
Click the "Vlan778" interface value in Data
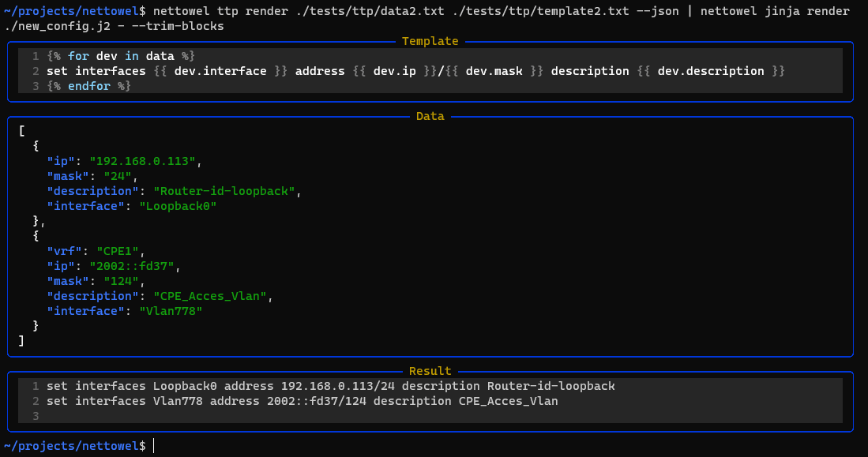tap(171, 311)
